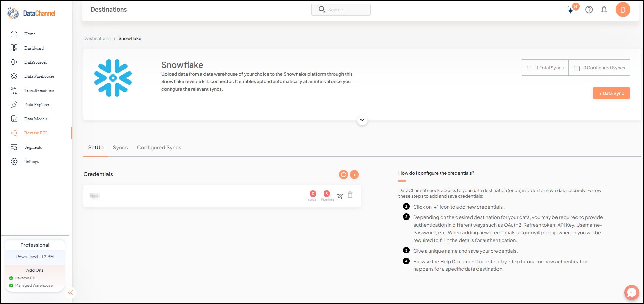644x304 pixels.
Task: Open the Dashboard icon in sidebar
Action: point(14,48)
